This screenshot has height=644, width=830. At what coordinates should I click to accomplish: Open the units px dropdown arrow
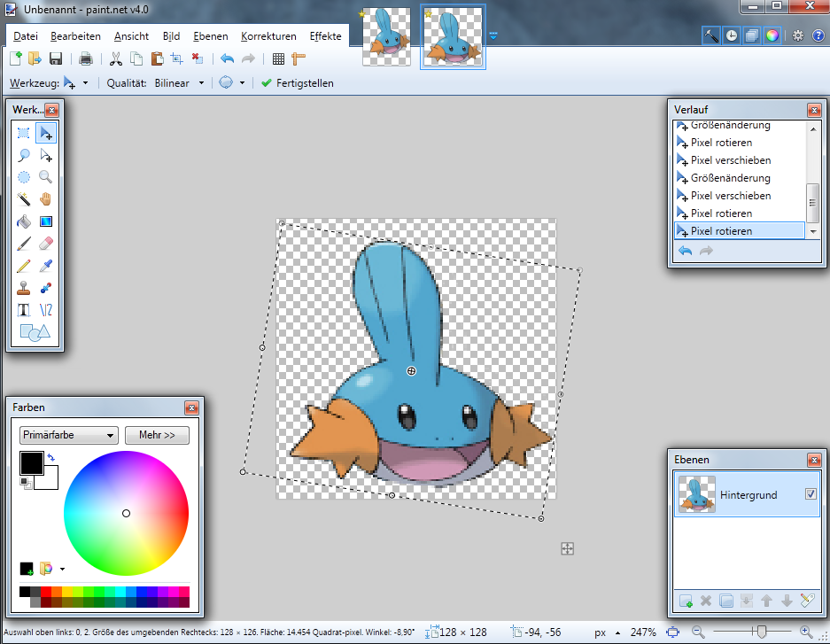(617, 632)
